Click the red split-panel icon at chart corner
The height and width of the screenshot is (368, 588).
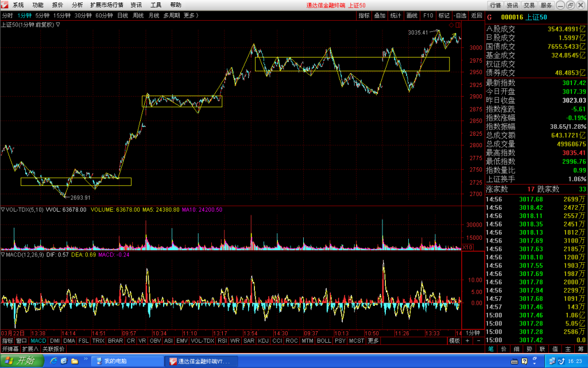pyautogui.click(x=458, y=25)
